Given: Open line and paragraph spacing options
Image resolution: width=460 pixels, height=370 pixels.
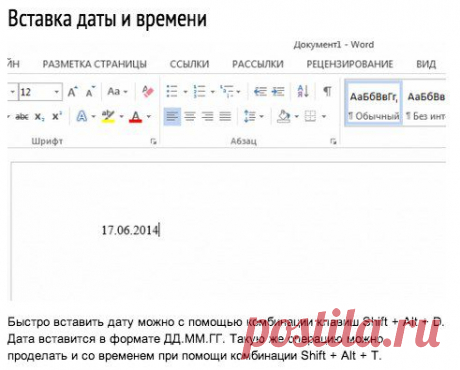Looking at the screenshot, I should (253, 116).
